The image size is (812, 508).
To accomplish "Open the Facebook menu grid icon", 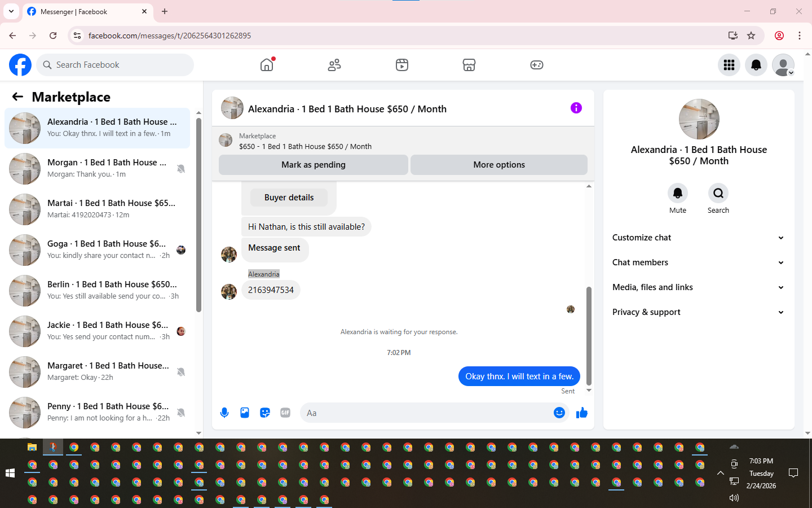I will pos(729,65).
